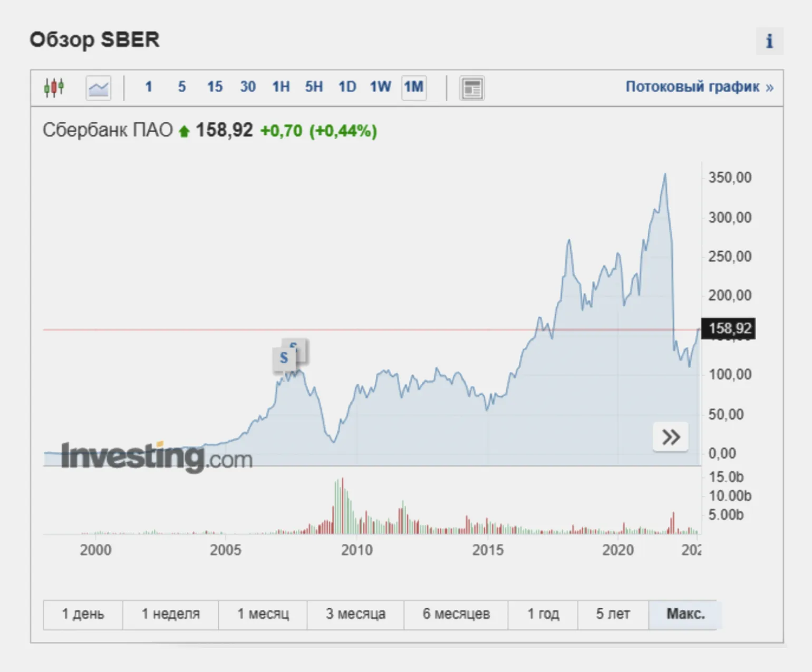The image size is (812, 672).
Task: Click the double-arrow scroll forward button
Action: 671,437
